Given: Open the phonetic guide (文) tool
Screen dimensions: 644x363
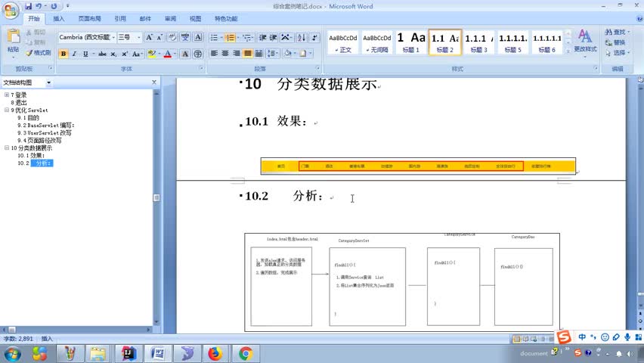Looking at the screenshot, I should [x=185, y=37].
